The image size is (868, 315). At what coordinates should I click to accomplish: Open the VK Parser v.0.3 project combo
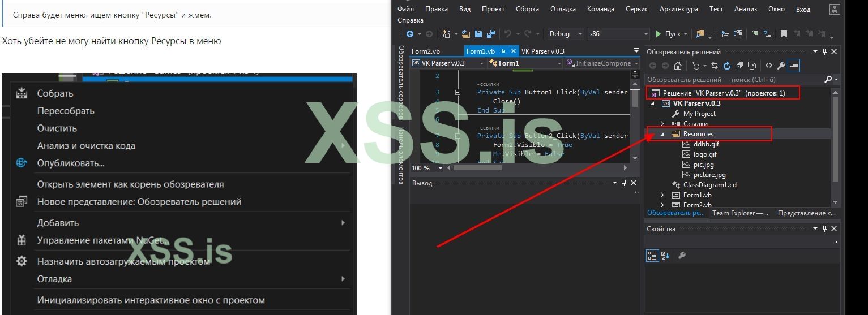coord(448,63)
